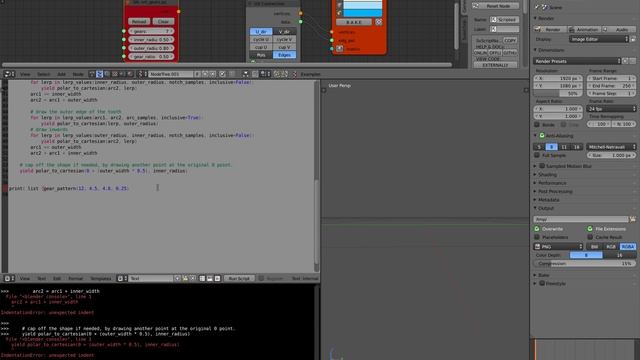Toggle the Register checkbox in text editor
This screenshot has width=640, height=360.
pyautogui.click(x=261, y=278)
